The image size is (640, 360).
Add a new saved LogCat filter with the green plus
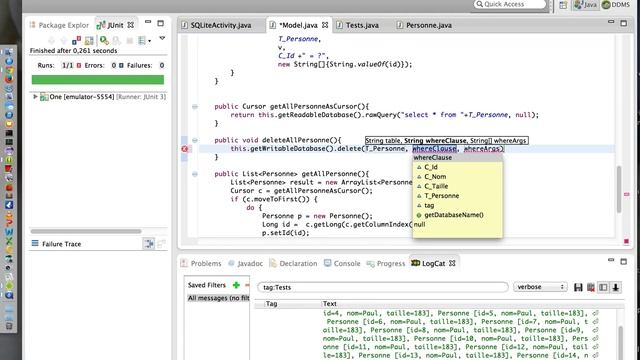[x=236, y=285]
